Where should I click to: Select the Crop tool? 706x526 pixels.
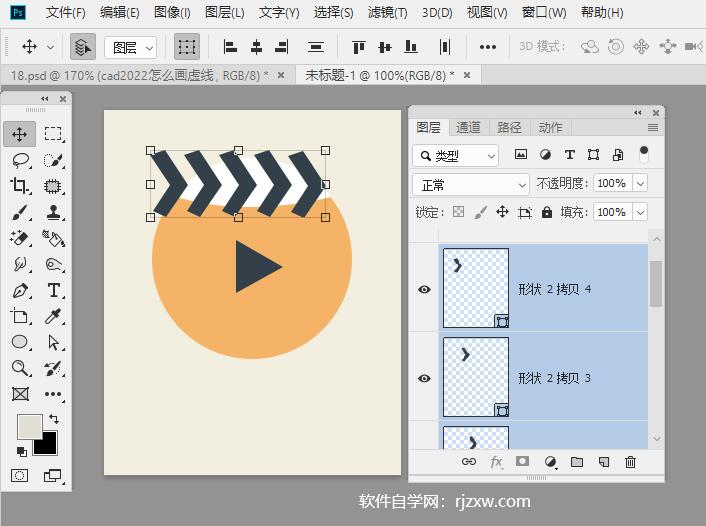[x=20, y=186]
